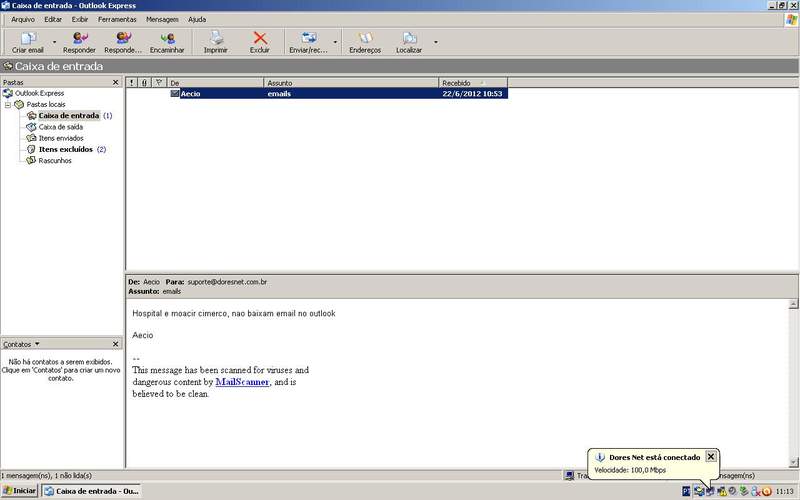
Task: Sort messages by Recebido column
Action: 473,83
